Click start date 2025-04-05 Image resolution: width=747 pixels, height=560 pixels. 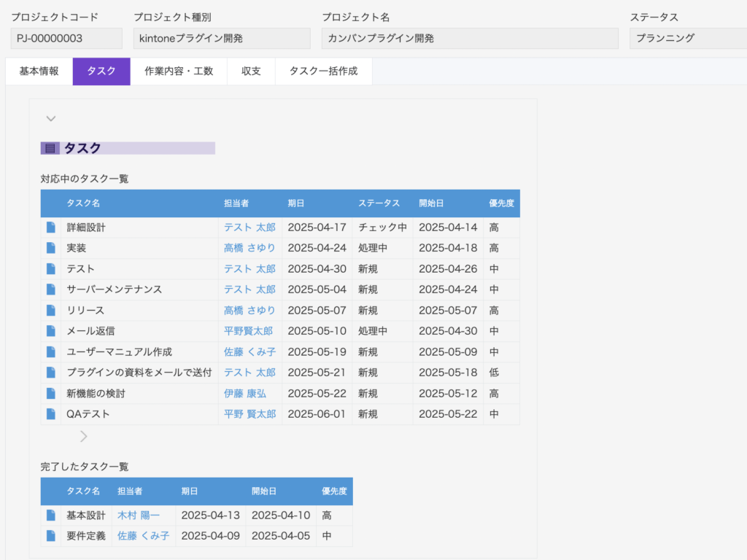(281, 536)
